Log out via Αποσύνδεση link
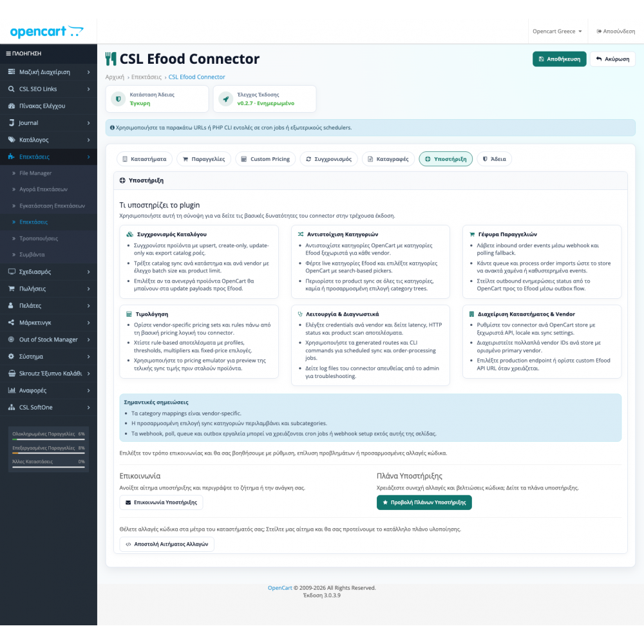 coord(616,31)
